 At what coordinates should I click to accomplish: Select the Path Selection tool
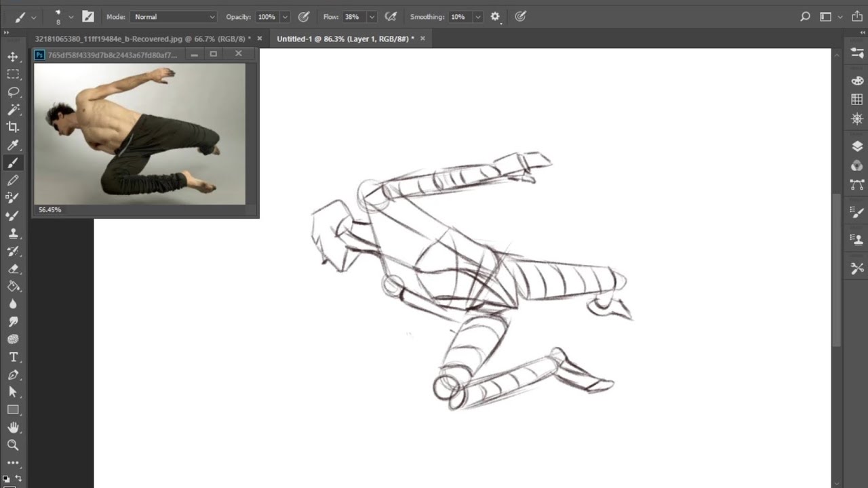coord(13,392)
